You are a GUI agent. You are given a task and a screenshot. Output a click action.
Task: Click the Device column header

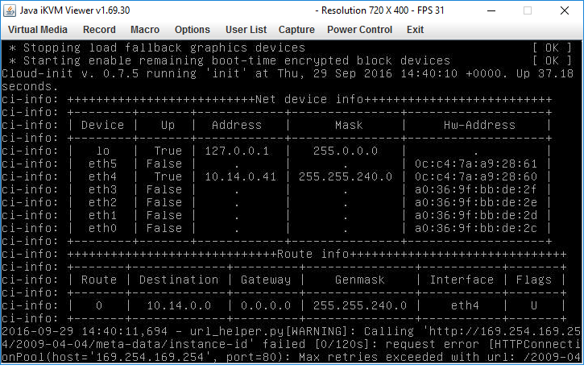click(102, 125)
